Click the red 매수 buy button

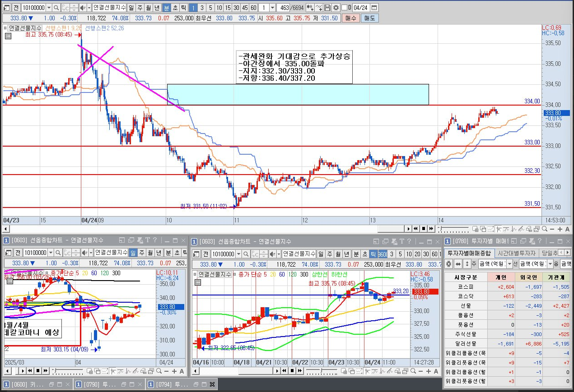(350, 18)
